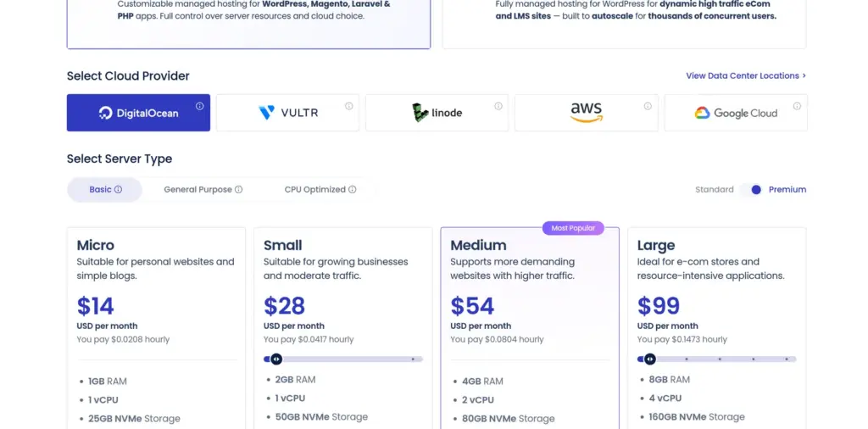Click 'You pay $0.1473 hourly' text
Viewport: 868px width, 429px height.
coord(682,339)
